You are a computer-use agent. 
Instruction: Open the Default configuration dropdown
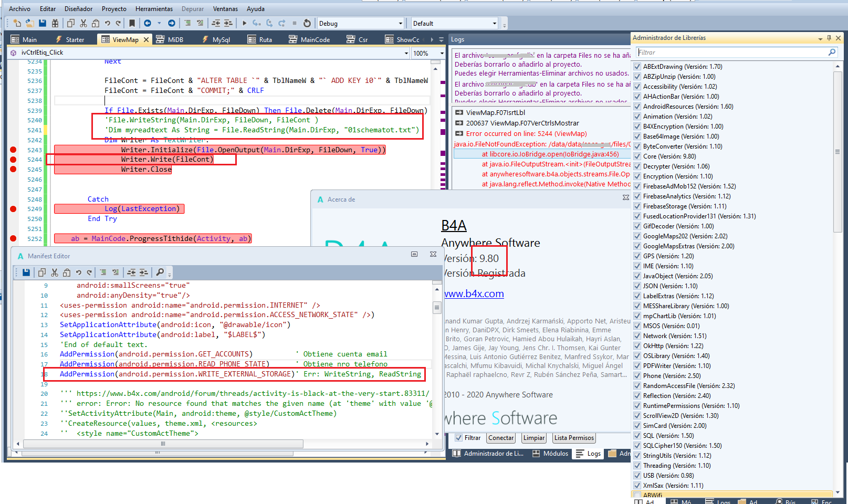[494, 24]
